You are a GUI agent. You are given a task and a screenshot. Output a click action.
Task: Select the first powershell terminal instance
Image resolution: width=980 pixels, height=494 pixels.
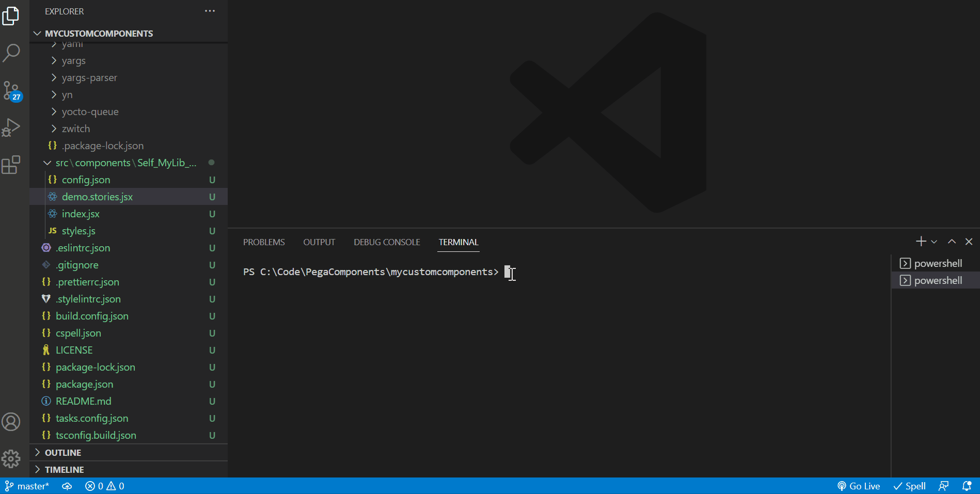(x=935, y=263)
